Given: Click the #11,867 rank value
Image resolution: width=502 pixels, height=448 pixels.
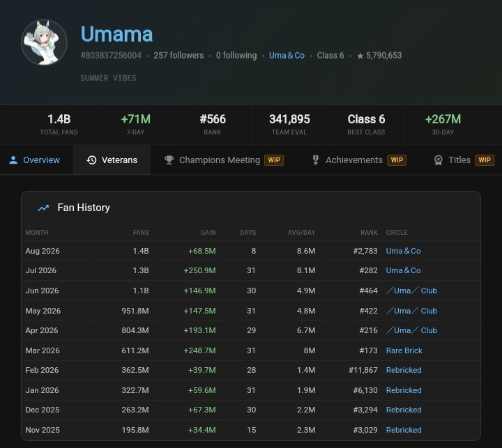Looking at the screenshot, I should [363, 370].
